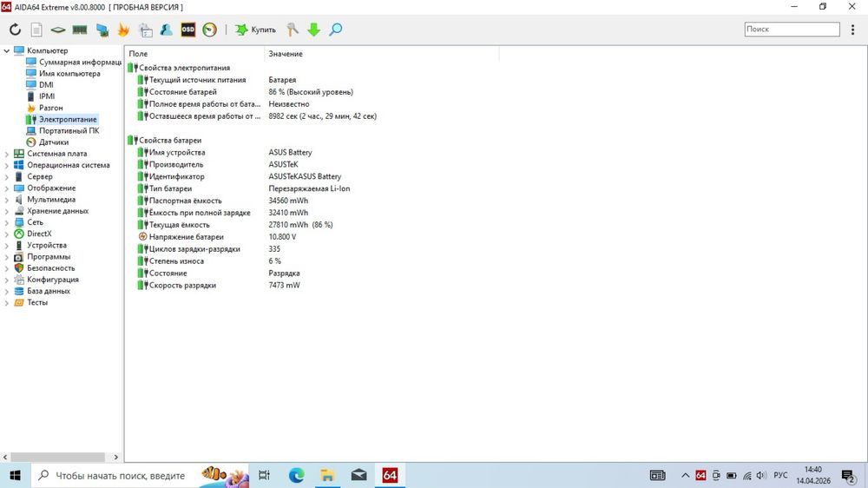Open the memory module toolbar icon
The image size is (868, 488).
click(x=80, y=30)
